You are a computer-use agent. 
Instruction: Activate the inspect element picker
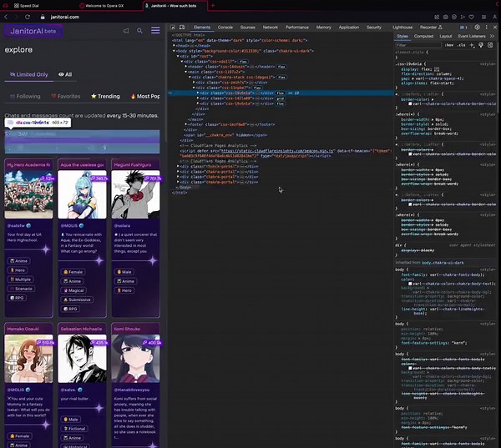point(173,28)
